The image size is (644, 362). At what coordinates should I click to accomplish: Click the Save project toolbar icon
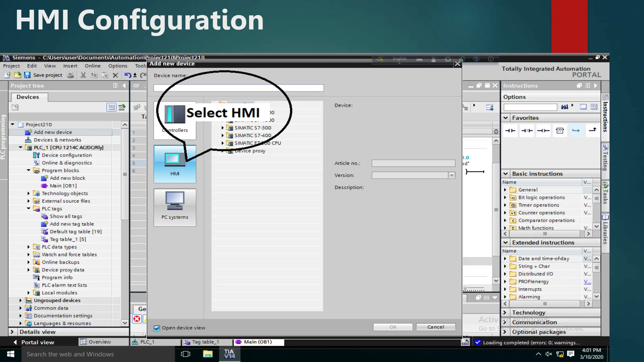tap(27, 75)
